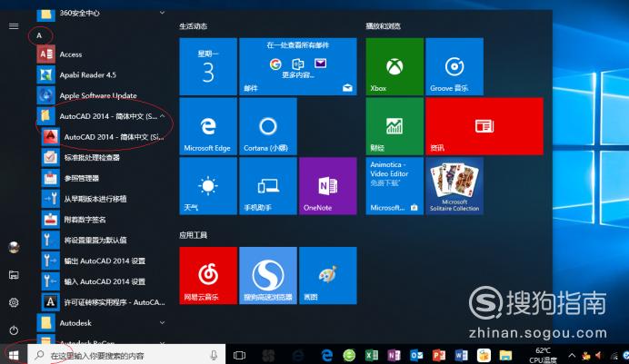Expand the Autodesk folder chevron

click(162, 323)
